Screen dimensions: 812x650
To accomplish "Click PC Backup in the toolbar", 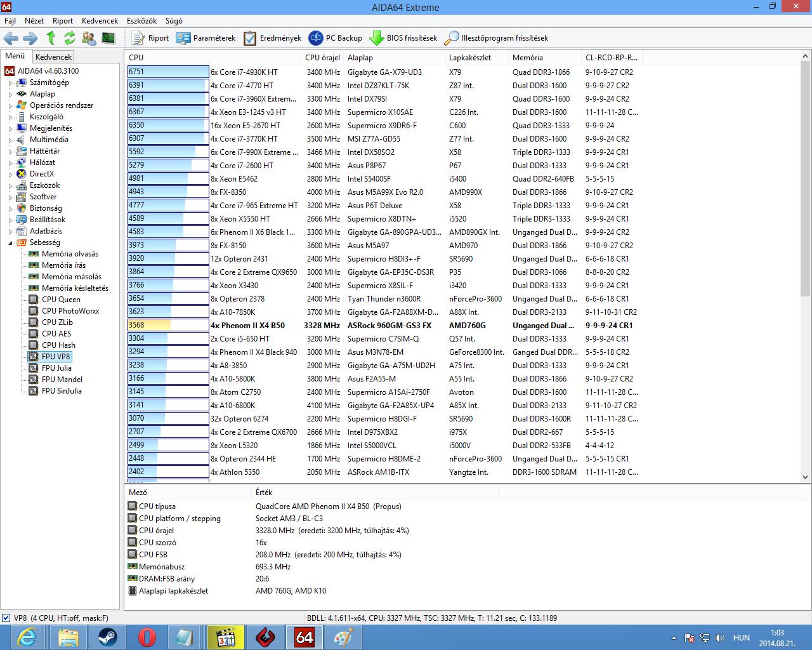I will pyautogui.click(x=335, y=38).
